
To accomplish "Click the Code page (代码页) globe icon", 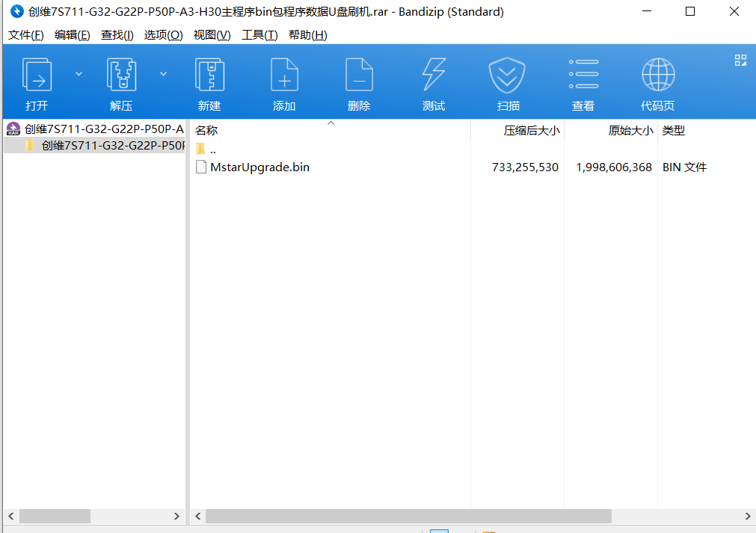I will tap(658, 75).
